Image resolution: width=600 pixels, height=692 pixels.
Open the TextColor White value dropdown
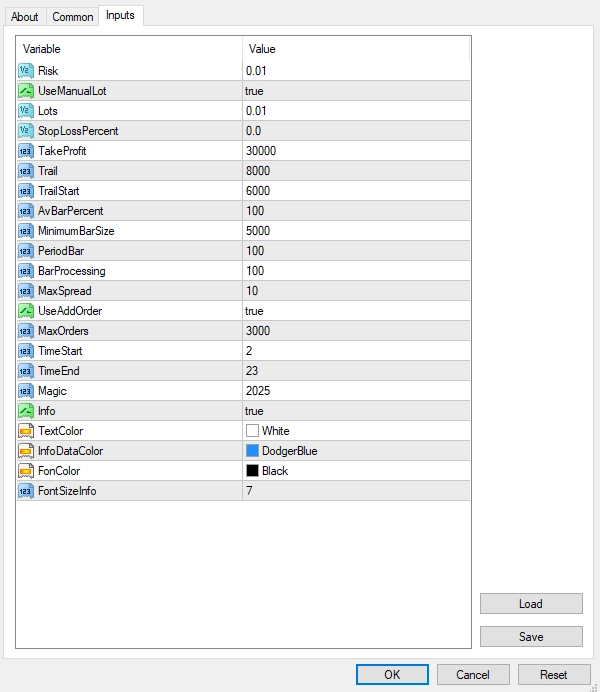click(x=355, y=431)
